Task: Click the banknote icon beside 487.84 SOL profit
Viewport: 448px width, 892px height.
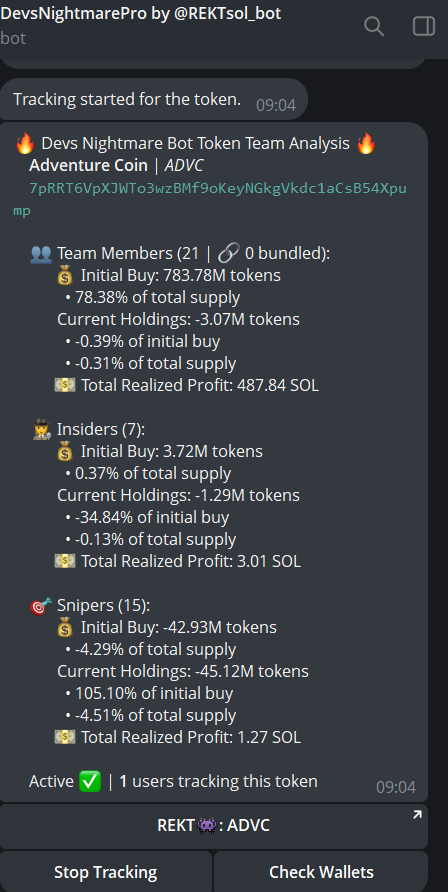Action: pos(65,385)
